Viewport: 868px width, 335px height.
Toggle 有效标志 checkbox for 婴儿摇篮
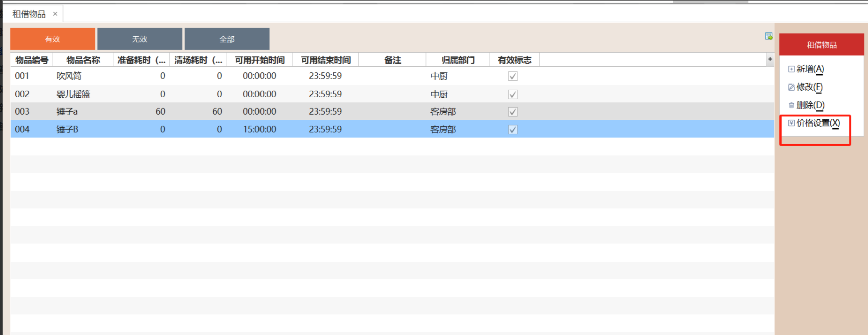coord(513,94)
